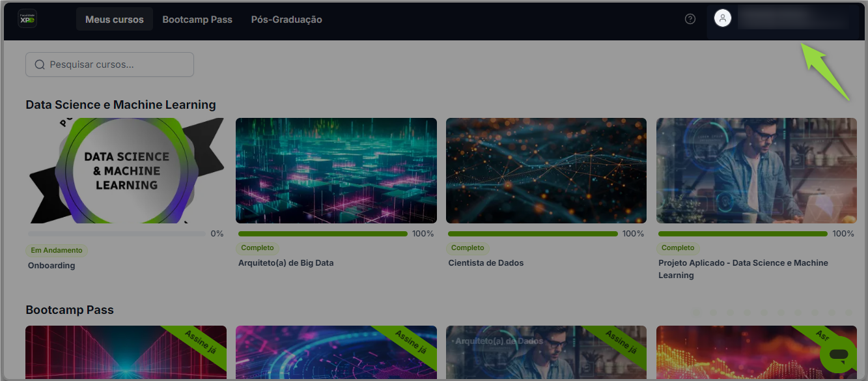Open the Arquiteto(a) de Dados Bootcamp card
868x381 pixels.
pos(546,352)
